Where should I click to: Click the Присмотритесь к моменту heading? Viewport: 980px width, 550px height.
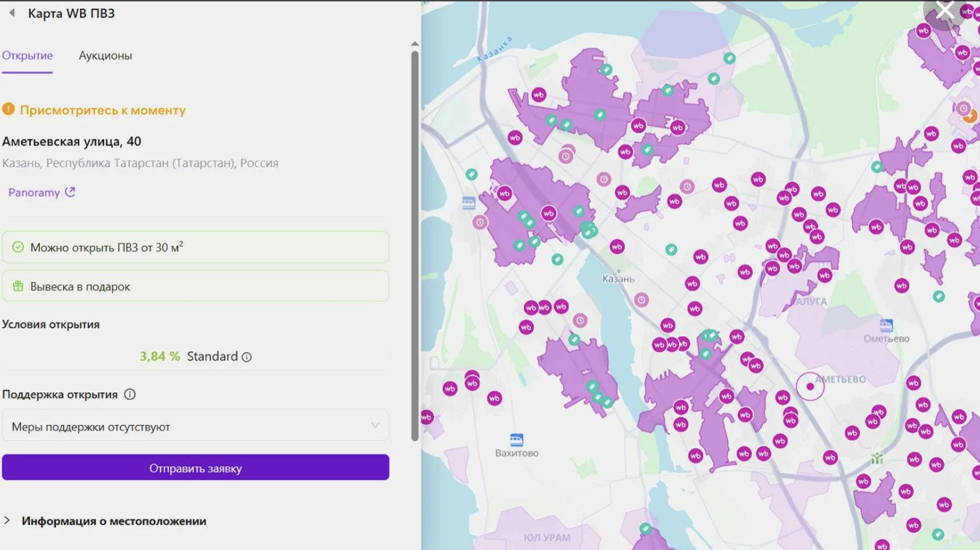tap(103, 110)
